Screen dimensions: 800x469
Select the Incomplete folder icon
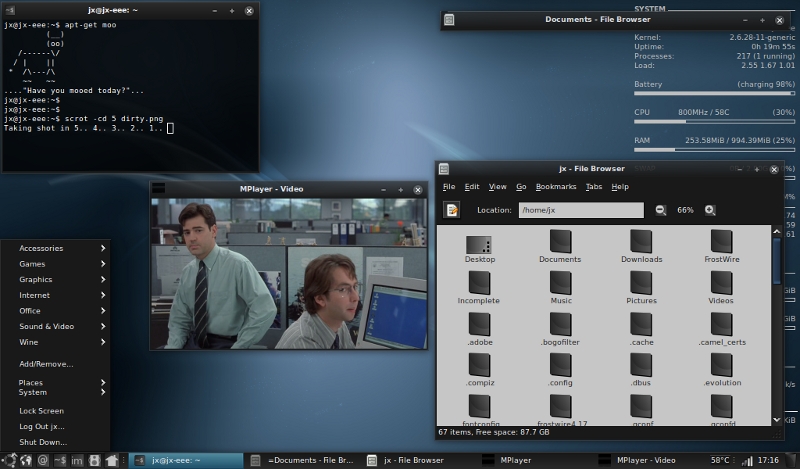pos(479,283)
